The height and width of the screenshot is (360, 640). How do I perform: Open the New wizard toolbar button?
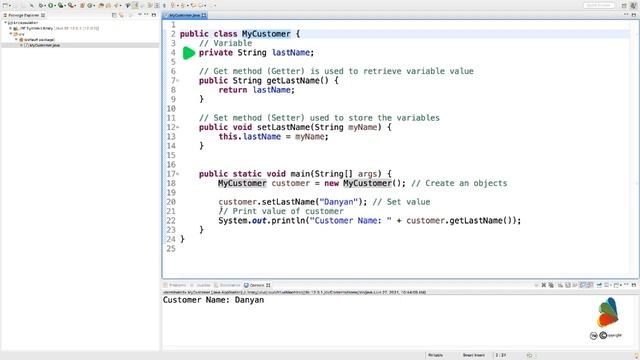point(5,5)
